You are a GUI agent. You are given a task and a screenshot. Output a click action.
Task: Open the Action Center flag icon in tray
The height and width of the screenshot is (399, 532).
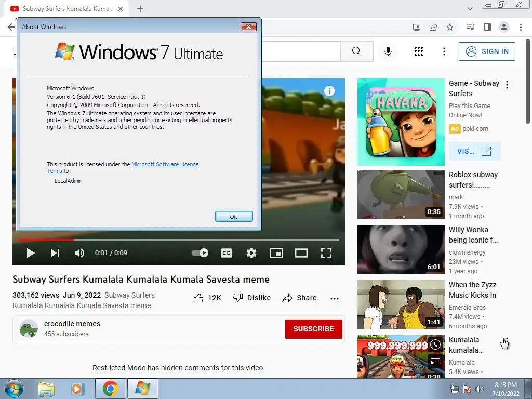467,389
